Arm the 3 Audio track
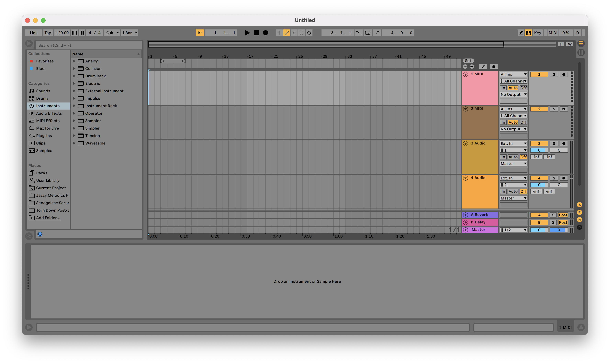The height and width of the screenshot is (364, 610). pos(564,144)
